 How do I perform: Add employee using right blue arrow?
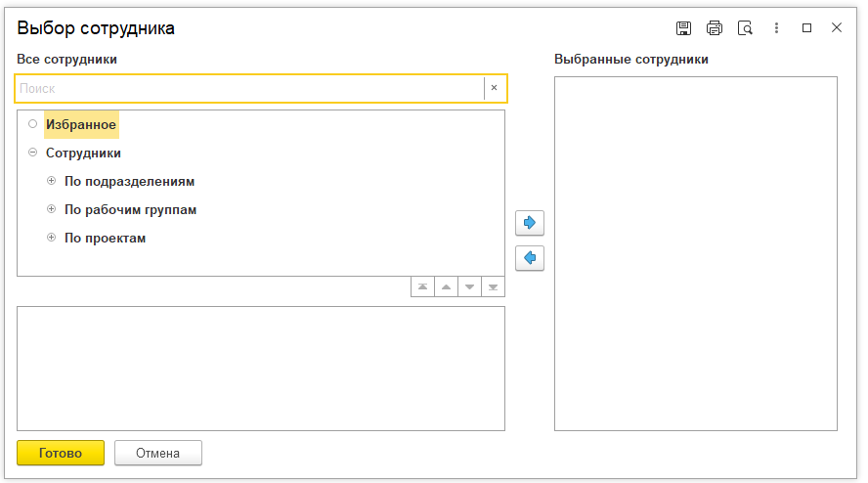530,223
